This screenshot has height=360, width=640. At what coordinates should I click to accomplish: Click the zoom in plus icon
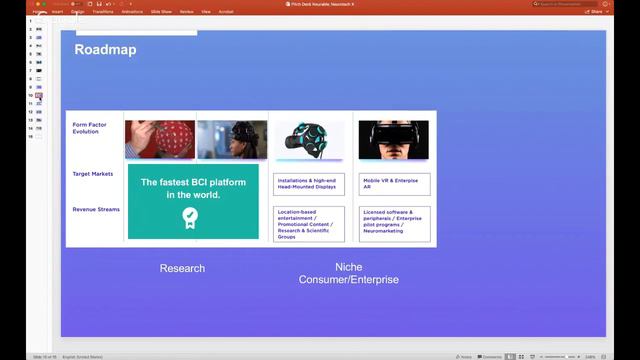point(579,357)
